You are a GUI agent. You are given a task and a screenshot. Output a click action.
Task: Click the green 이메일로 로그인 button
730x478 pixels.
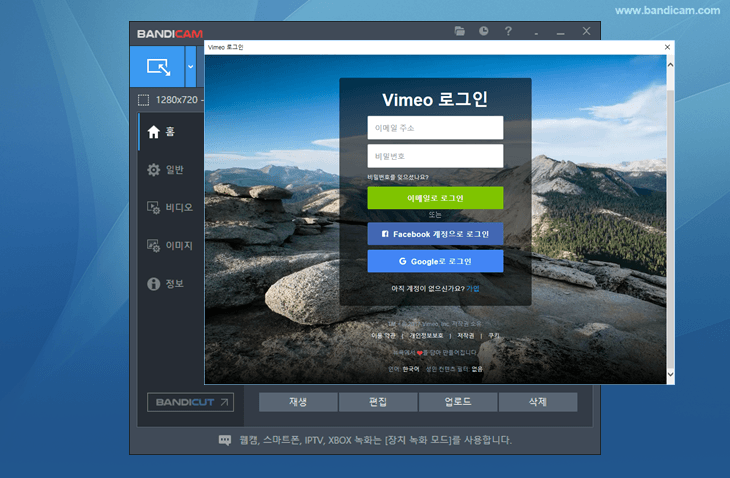click(435, 198)
